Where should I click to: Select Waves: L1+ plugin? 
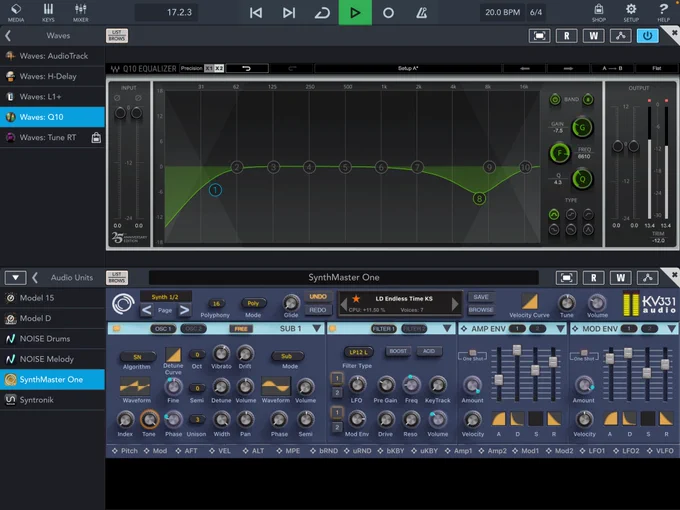click(x=52, y=97)
